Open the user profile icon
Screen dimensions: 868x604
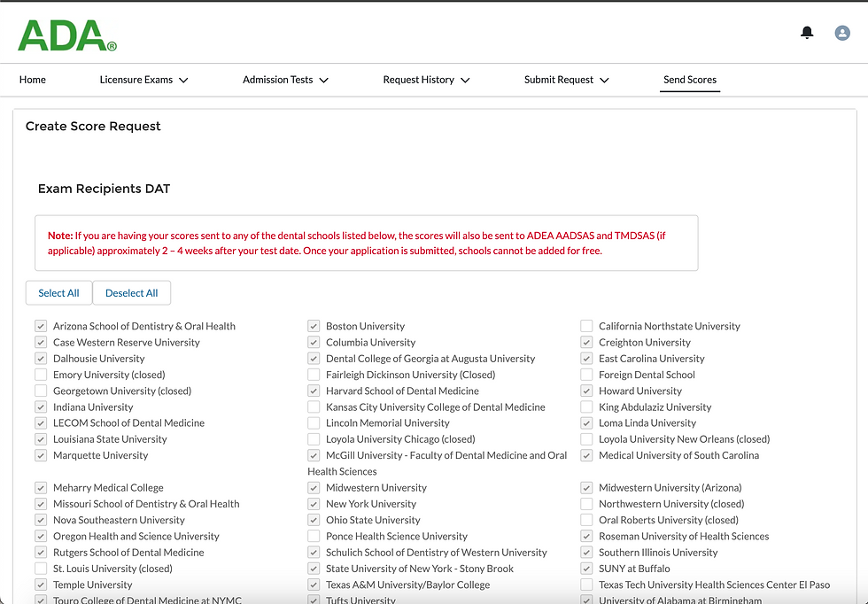tap(841, 32)
